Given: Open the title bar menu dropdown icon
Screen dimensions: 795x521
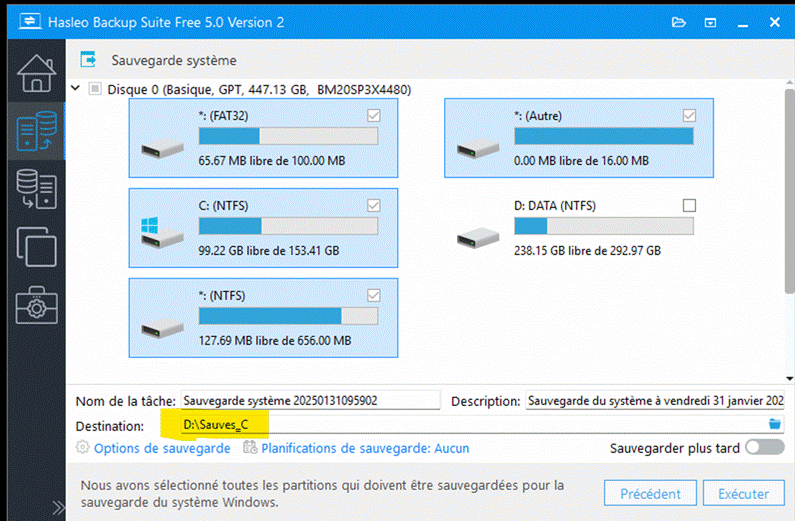Looking at the screenshot, I should [x=710, y=23].
